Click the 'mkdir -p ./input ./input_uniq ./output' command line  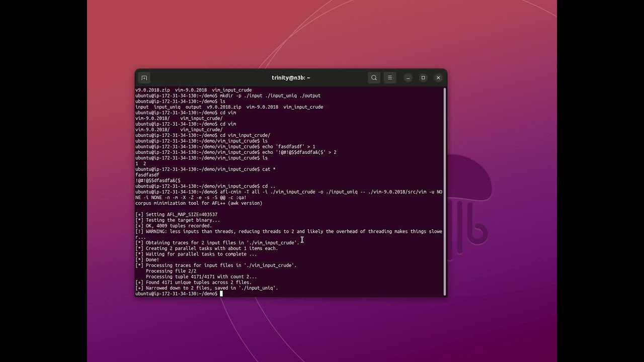[x=228, y=96]
